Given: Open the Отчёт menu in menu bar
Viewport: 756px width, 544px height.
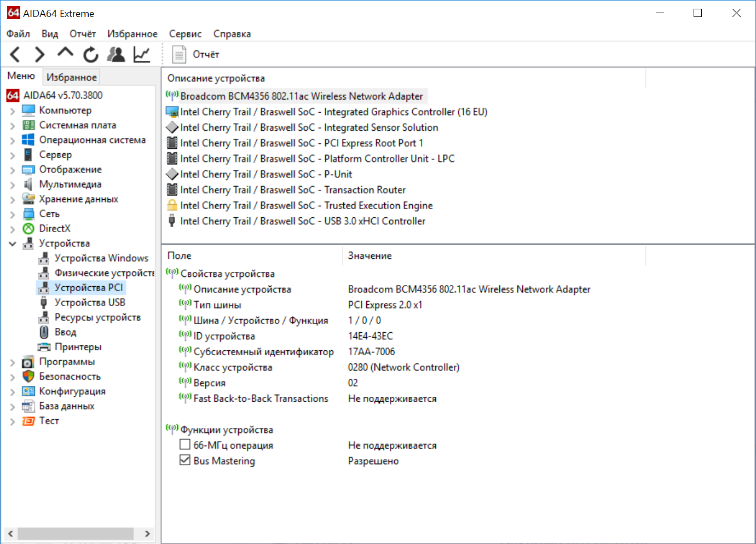Looking at the screenshot, I should point(83,34).
